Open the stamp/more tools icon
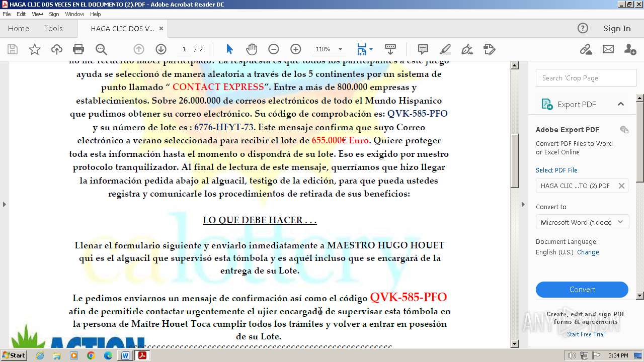644x362 pixels. (490, 49)
